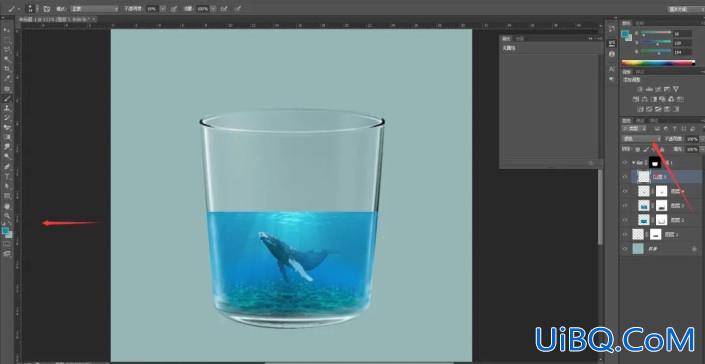Image resolution: width=705 pixels, height=364 pixels.
Task: Add a Vibrance adjustment layer
Action: tap(675, 89)
